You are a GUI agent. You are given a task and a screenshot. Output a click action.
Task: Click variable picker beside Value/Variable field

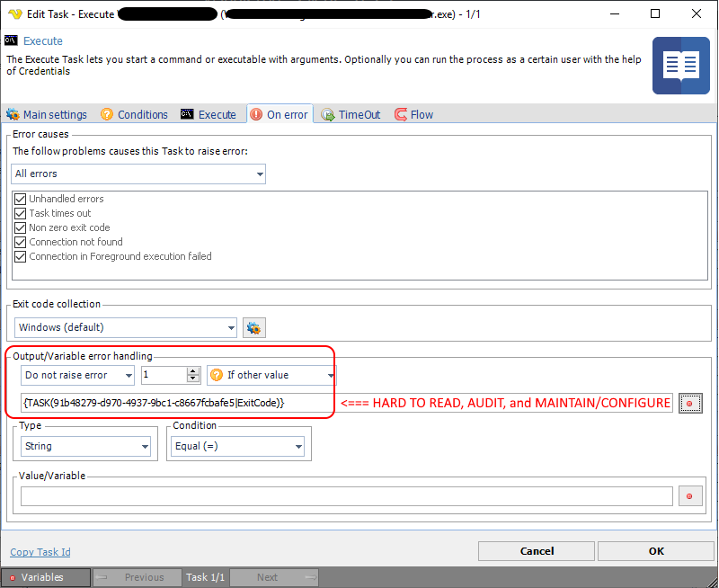(x=690, y=496)
